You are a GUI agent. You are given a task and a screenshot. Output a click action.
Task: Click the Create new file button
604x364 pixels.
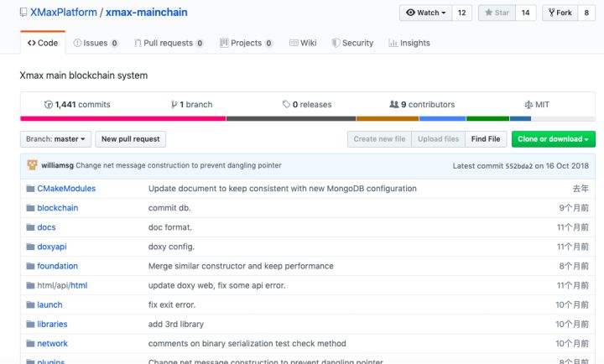click(379, 139)
